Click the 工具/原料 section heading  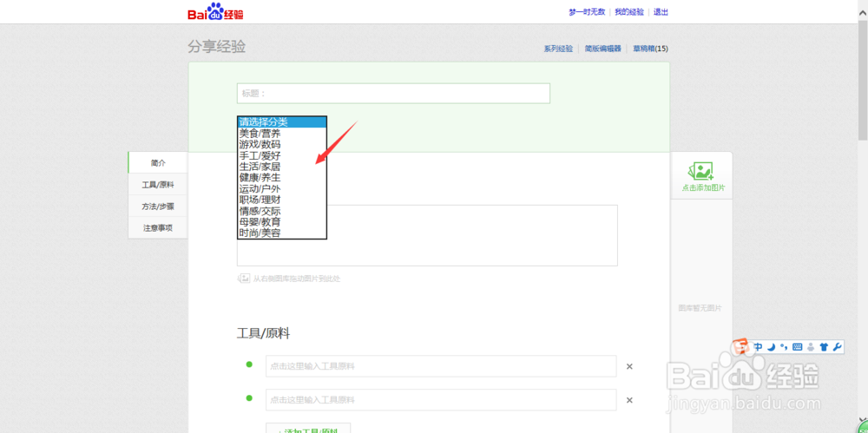pos(264,333)
